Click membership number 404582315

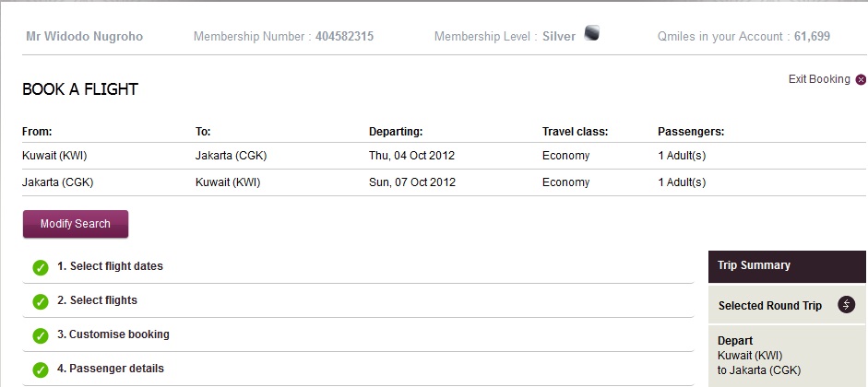(x=344, y=37)
